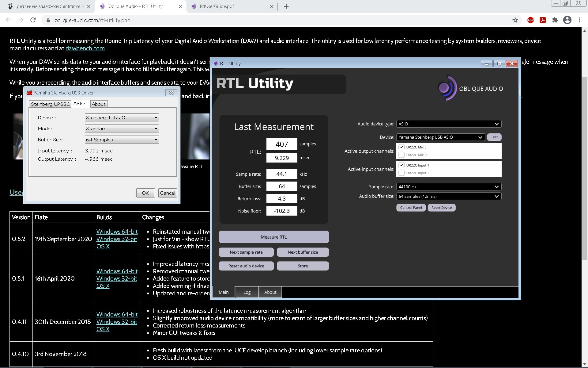
Task: Click Cancel in the Yamaha Steinberg driver dialog
Action: point(168,193)
